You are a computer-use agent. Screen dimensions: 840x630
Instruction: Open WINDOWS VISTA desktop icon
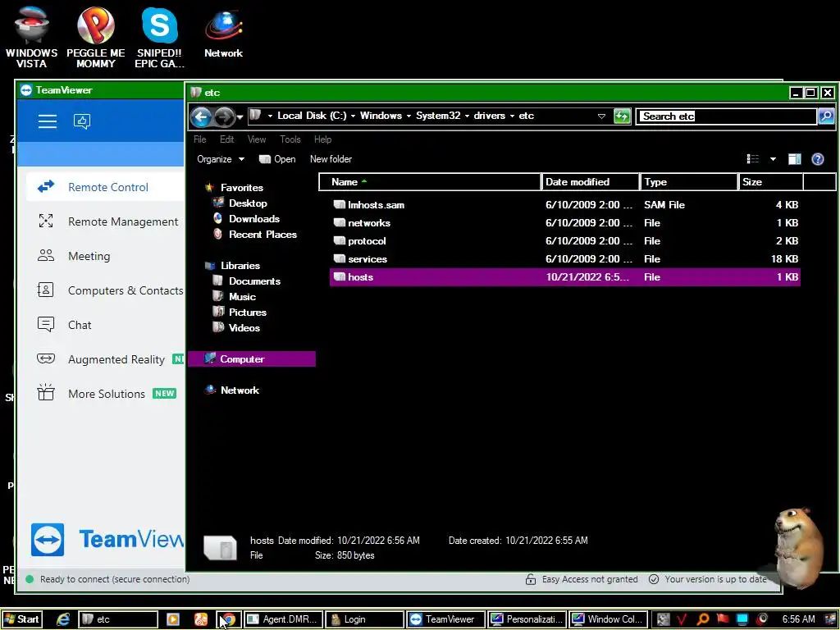click(32, 35)
